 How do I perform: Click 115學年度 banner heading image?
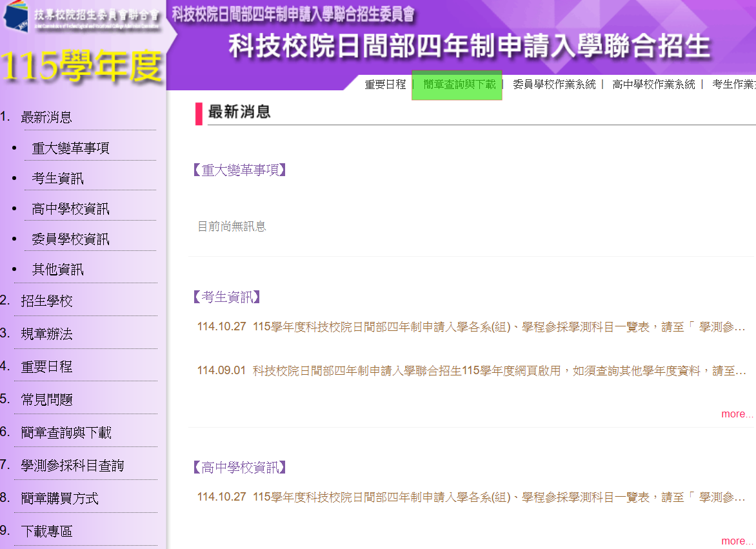81,66
